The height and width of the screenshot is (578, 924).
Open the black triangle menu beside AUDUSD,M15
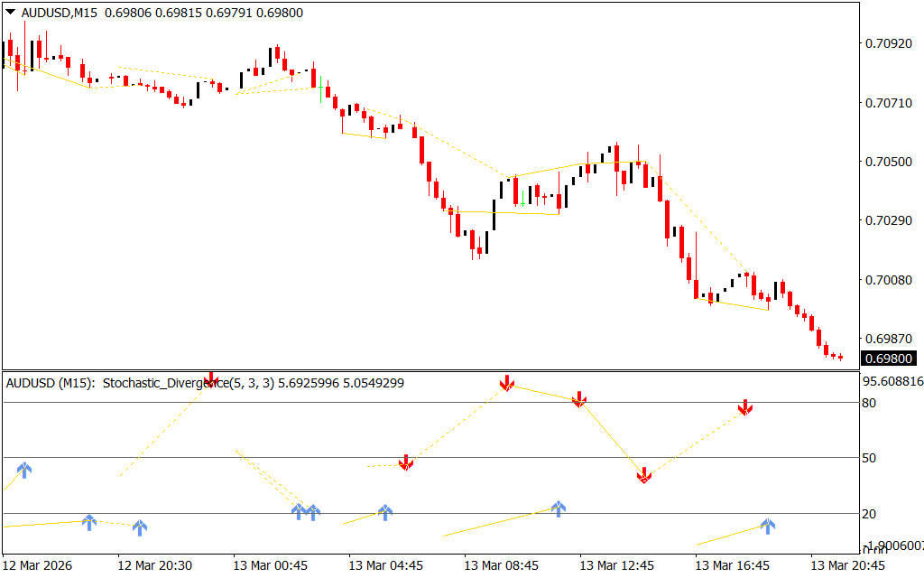pos(11,13)
